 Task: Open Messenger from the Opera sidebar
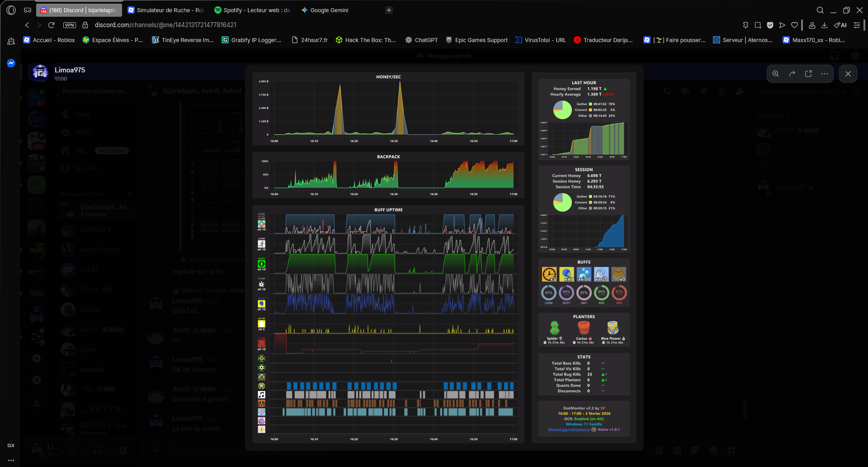coord(10,63)
